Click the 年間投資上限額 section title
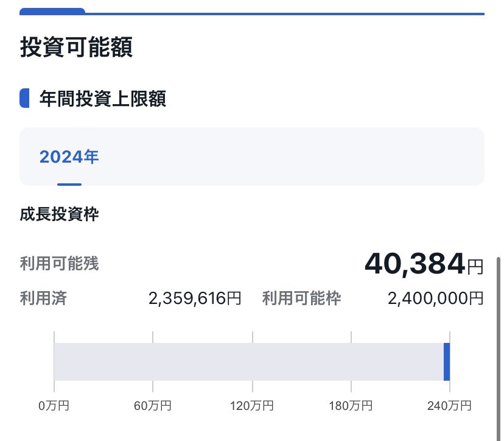504x441 pixels. (x=102, y=99)
